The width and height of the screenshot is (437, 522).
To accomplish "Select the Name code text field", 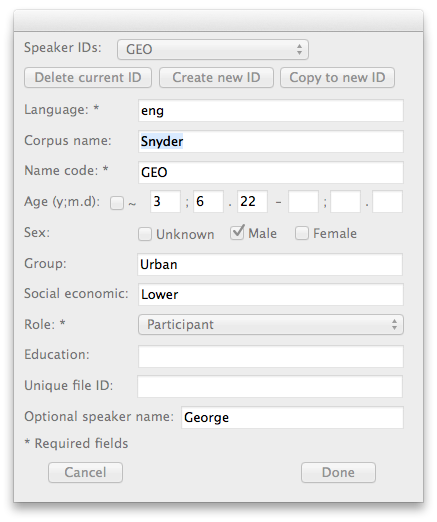I will pos(271,172).
